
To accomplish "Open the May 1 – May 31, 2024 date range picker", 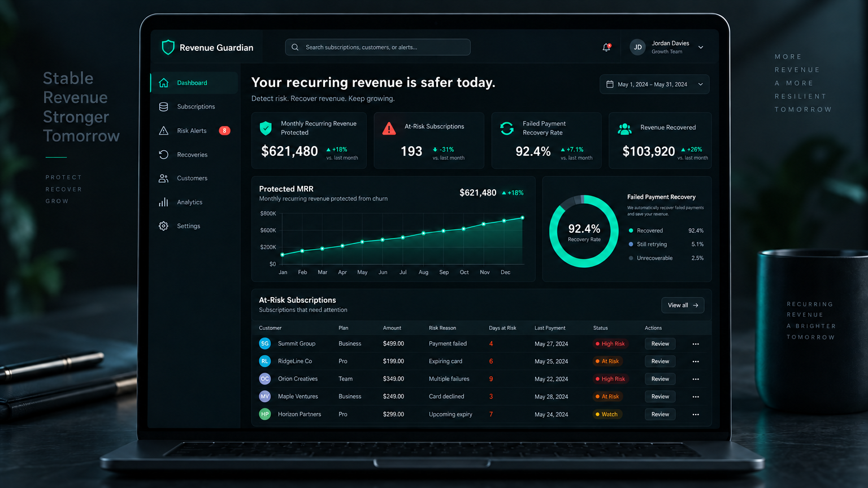I will pos(654,84).
